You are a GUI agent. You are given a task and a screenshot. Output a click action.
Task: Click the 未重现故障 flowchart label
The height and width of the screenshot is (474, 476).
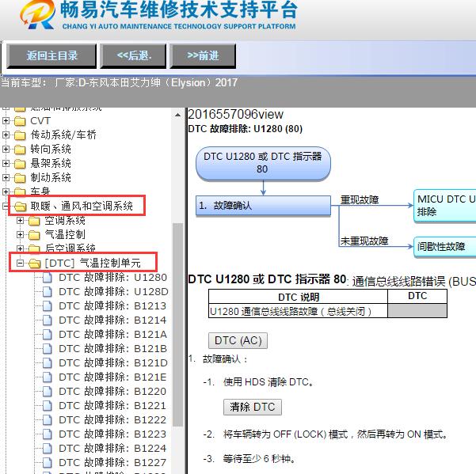364,241
